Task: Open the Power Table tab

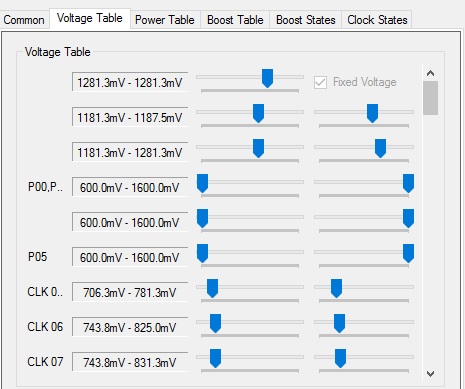Action: (165, 20)
